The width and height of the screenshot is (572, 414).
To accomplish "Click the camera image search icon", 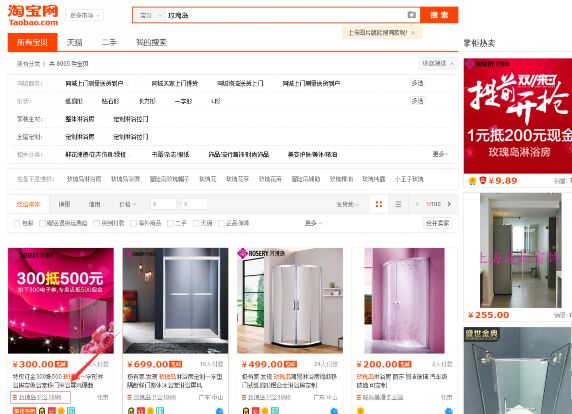I will pyautogui.click(x=411, y=15).
